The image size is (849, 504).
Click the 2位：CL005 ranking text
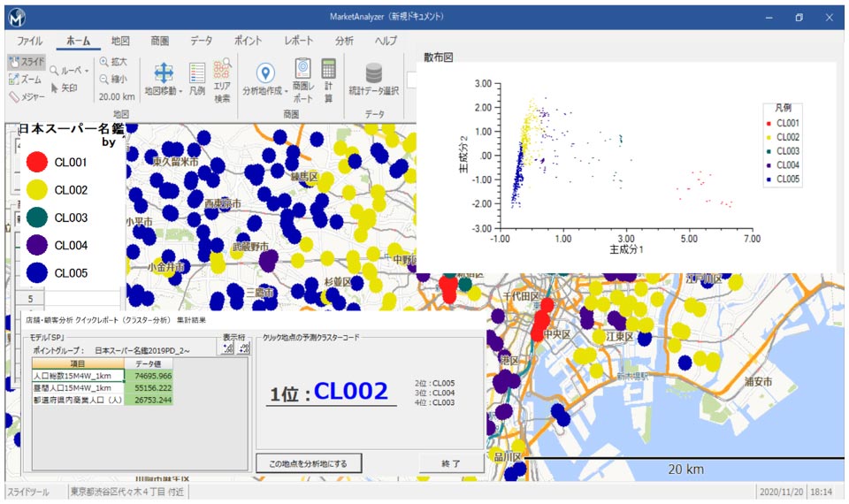pyautogui.click(x=435, y=383)
